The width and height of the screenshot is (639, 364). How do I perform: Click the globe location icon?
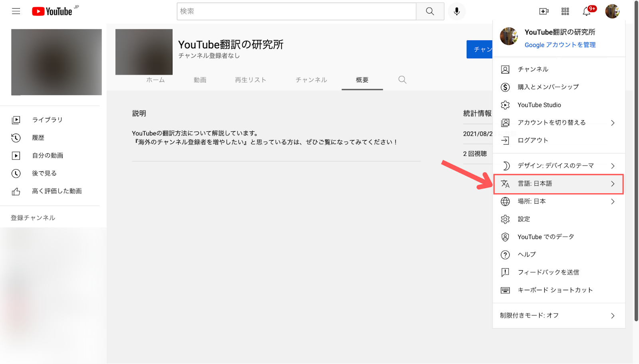coord(505,202)
